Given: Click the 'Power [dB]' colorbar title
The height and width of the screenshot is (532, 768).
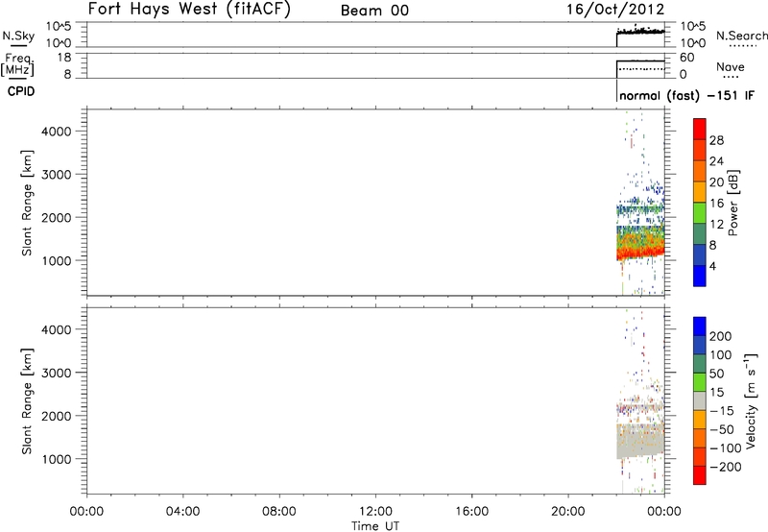Looking at the screenshot, I should [733, 203].
